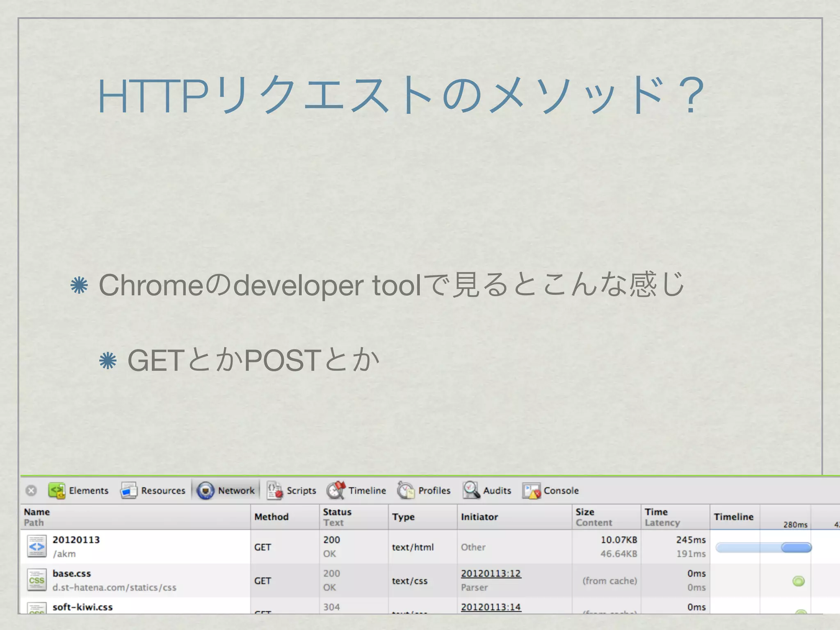Sort by the Type column header
This screenshot has height=630, width=840.
pos(423,517)
